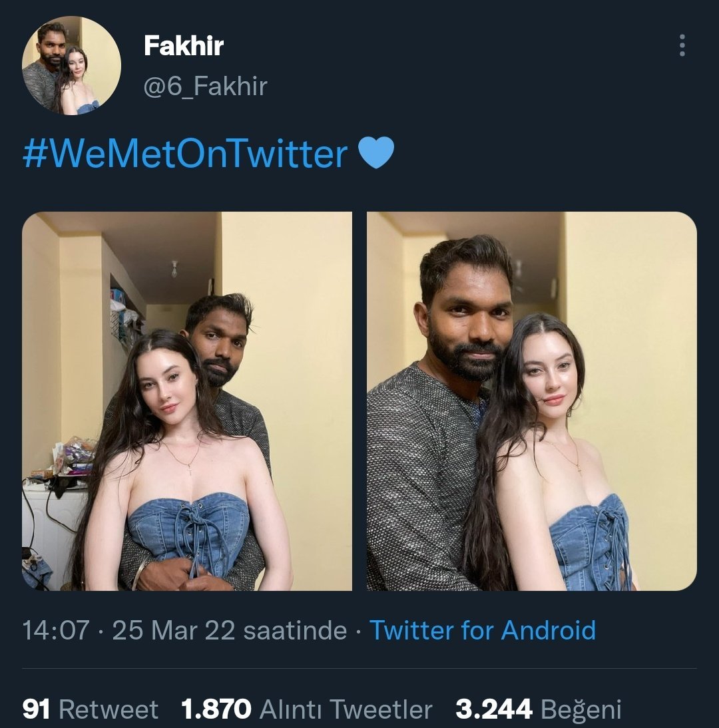The height and width of the screenshot is (728, 719).
Task: Open the right photo in the tweet
Action: click(x=531, y=401)
